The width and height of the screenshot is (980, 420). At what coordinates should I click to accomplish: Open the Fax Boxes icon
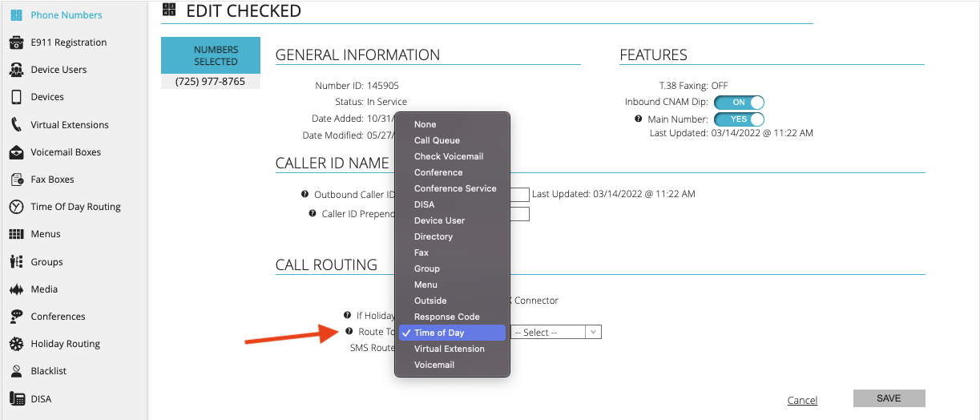click(x=16, y=180)
